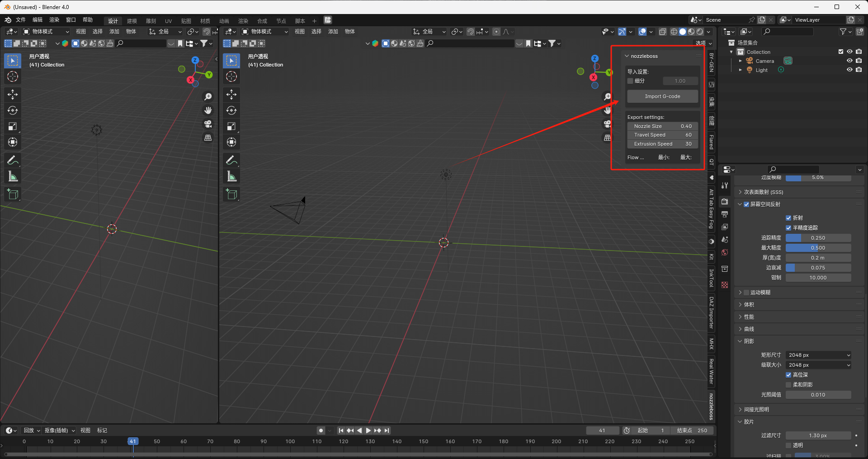Open the Output properties printer icon
This screenshot has height=459, width=868.
tap(725, 214)
